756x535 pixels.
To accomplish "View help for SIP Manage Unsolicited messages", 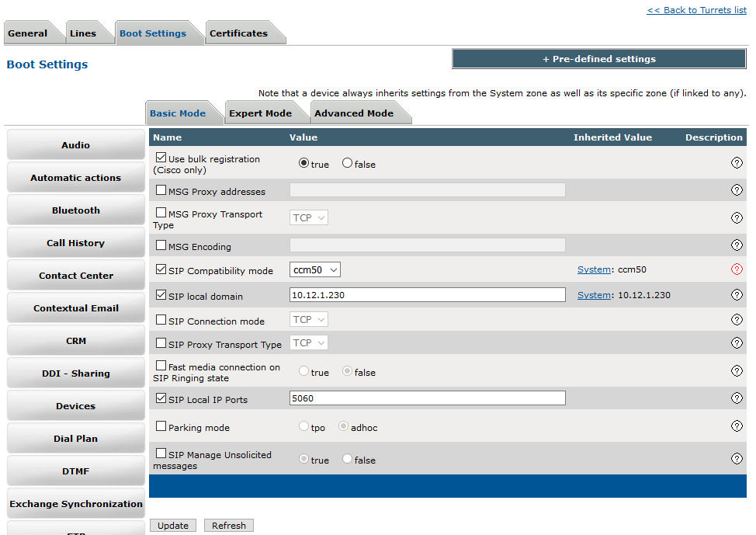I will (x=737, y=458).
